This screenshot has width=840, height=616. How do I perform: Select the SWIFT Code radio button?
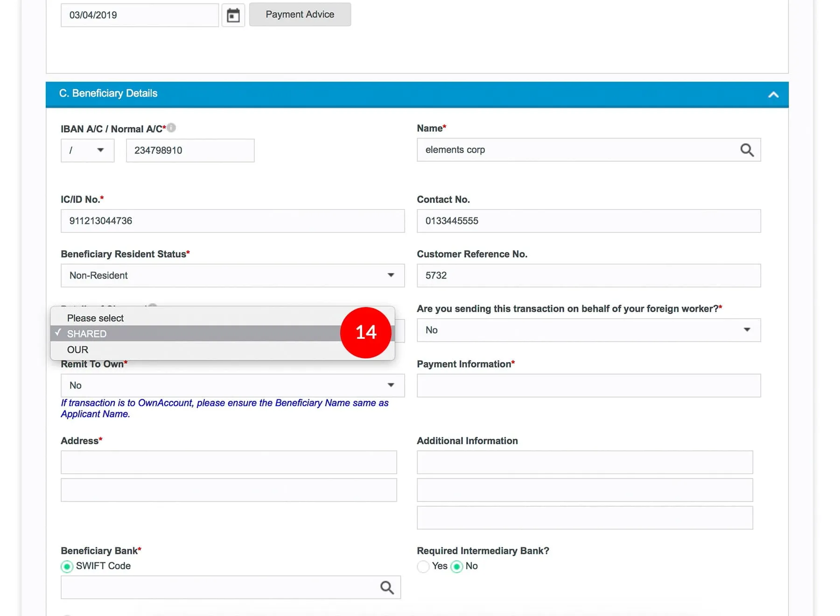[67, 567]
